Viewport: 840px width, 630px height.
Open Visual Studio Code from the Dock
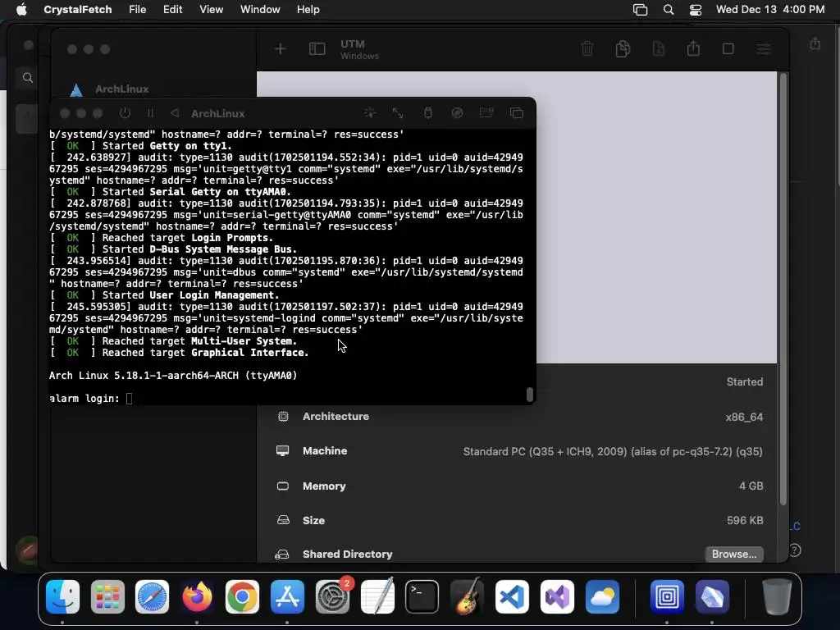512,596
